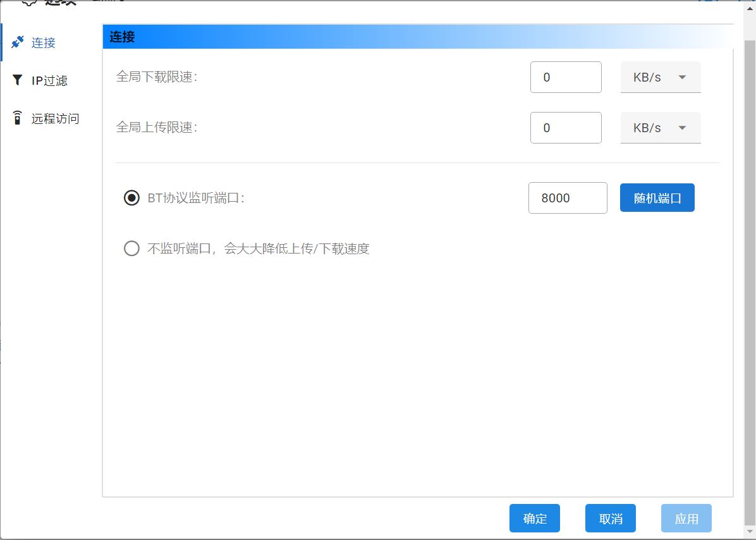Image resolution: width=756 pixels, height=540 pixels.
Task: Open the 远程访问 settings tab label
Action: [55, 118]
